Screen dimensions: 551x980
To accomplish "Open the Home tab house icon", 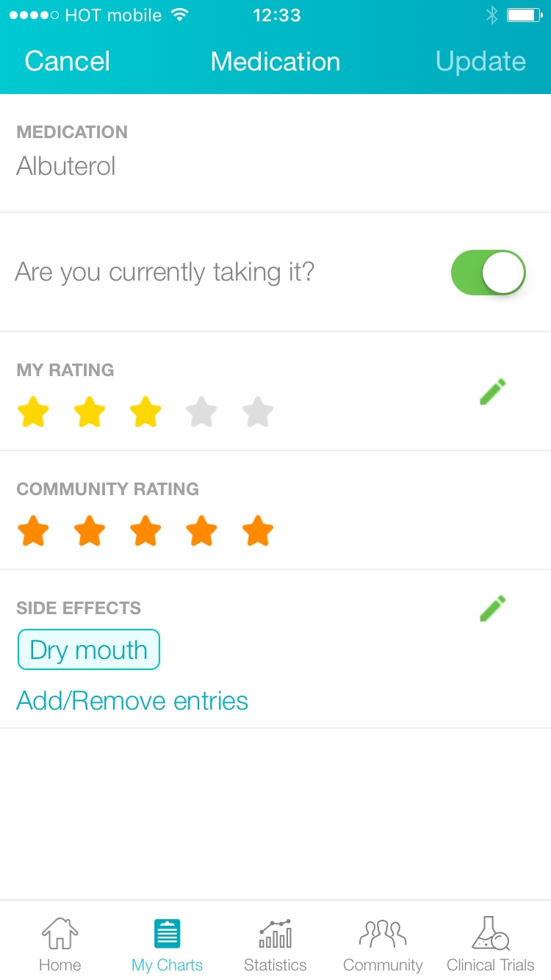I will click(x=60, y=934).
